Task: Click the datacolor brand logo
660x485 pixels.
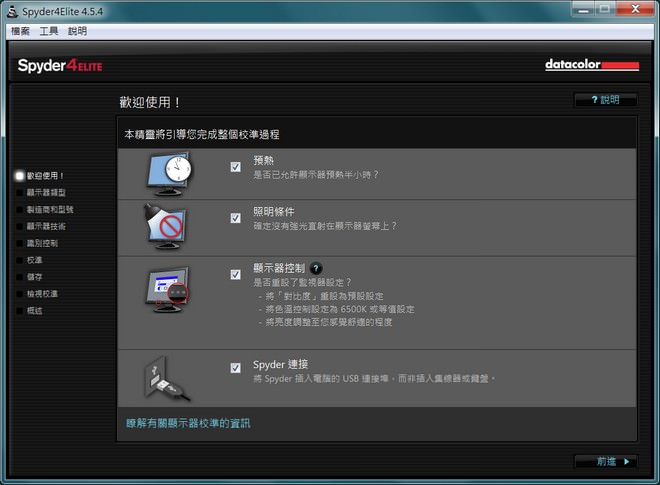Action: [591, 66]
